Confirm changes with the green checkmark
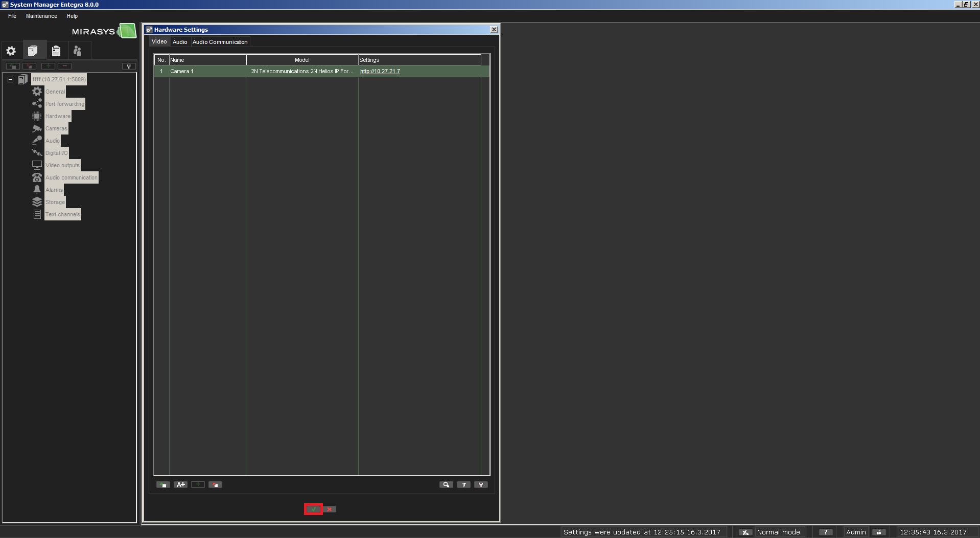980x538 pixels. coord(313,509)
